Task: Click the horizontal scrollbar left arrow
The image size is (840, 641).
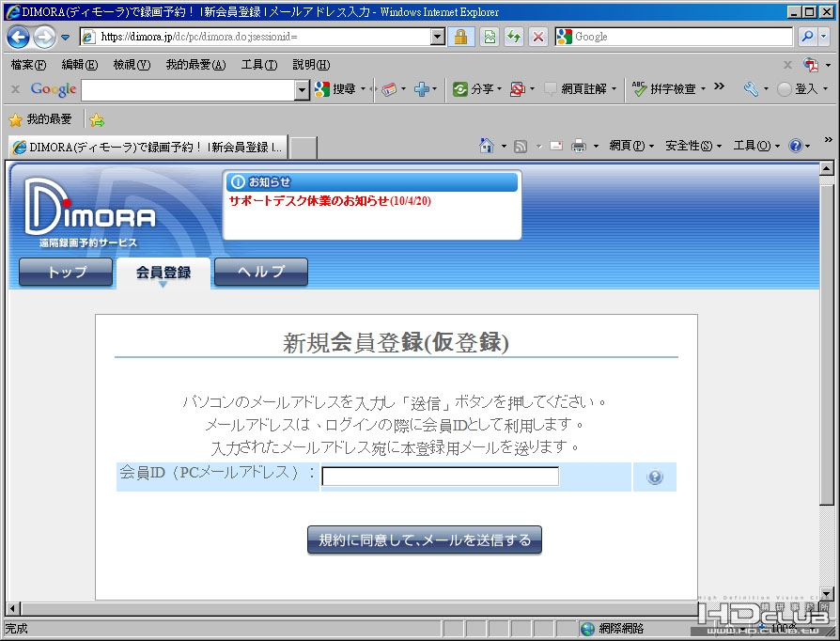Action: click(x=13, y=608)
